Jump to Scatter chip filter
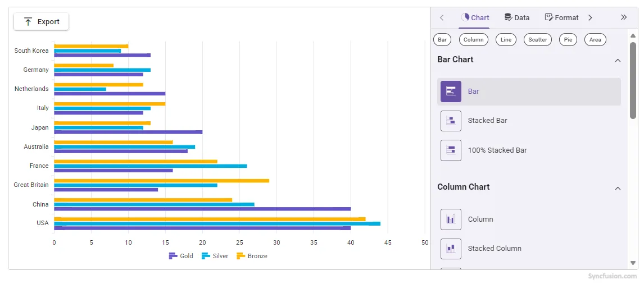644x284 pixels. 538,40
